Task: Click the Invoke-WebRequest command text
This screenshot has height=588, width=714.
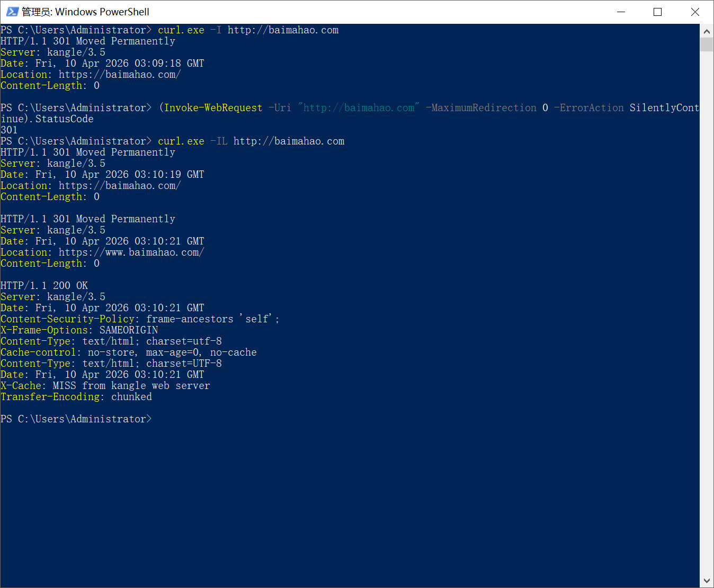Action: click(x=213, y=108)
